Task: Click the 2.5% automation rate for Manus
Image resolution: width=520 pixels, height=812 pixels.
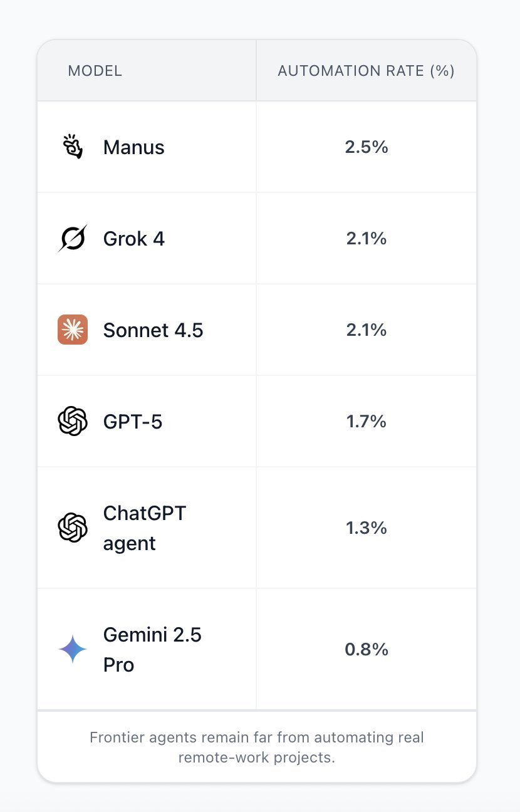Action: (x=367, y=147)
